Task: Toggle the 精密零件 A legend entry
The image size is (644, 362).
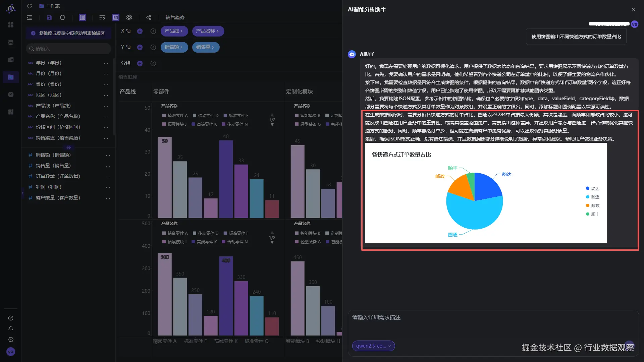Action: (175, 116)
